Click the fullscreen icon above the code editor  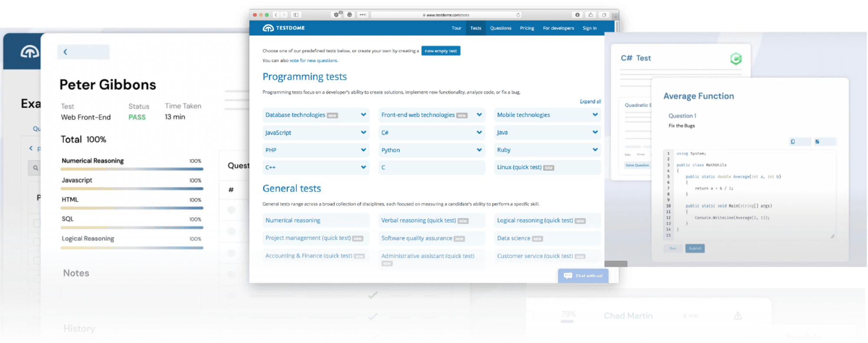(x=817, y=142)
